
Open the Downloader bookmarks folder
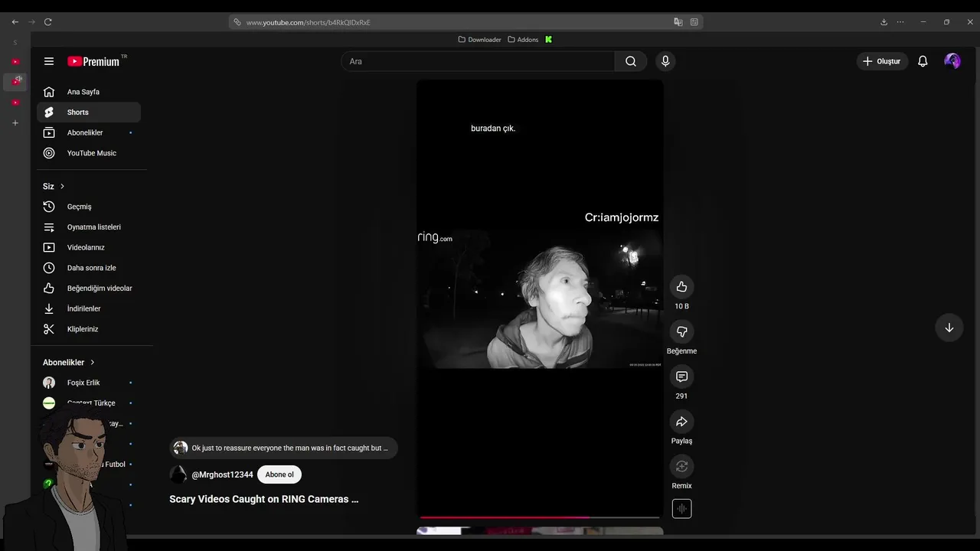(x=479, y=40)
